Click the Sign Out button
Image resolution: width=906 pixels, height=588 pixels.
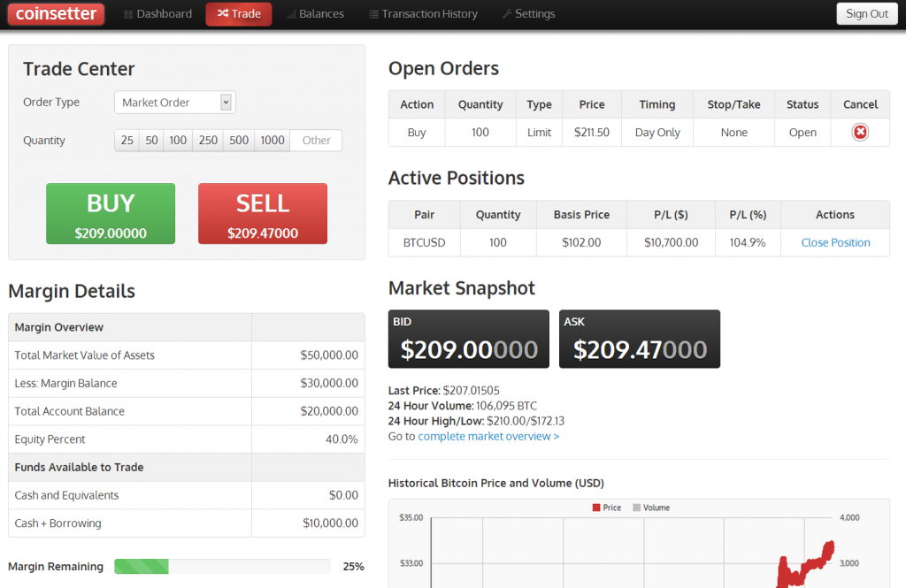point(866,14)
